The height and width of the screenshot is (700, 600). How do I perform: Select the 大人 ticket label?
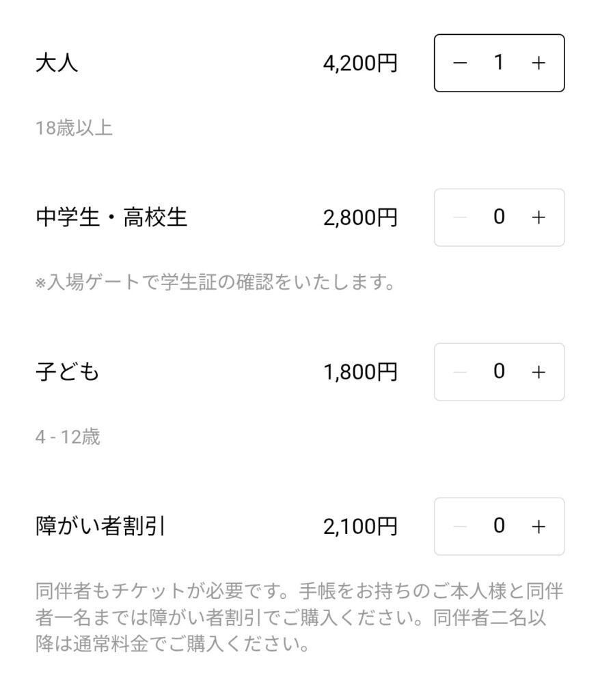(57, 64)
